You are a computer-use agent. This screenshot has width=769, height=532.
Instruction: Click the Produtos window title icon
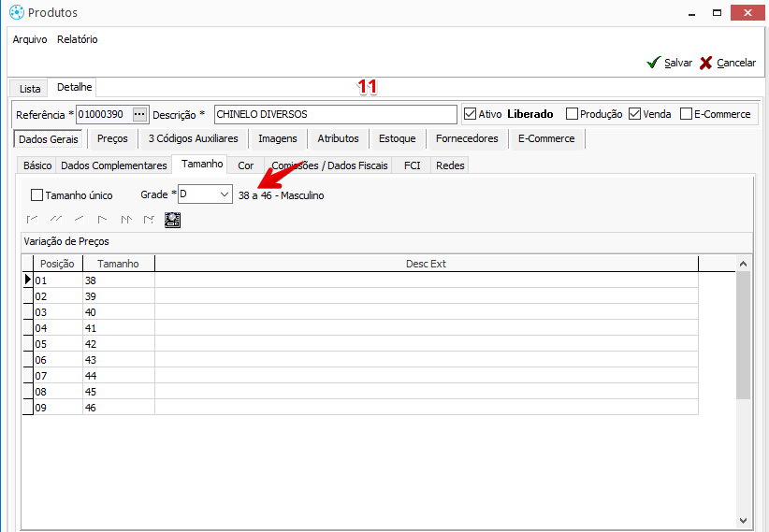16,13
